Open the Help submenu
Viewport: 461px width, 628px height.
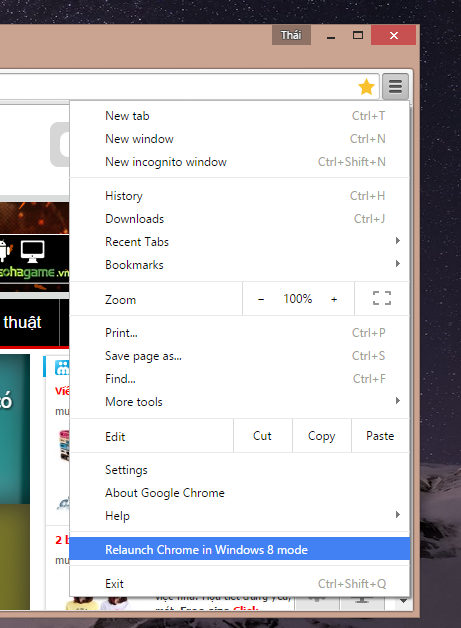240,515
